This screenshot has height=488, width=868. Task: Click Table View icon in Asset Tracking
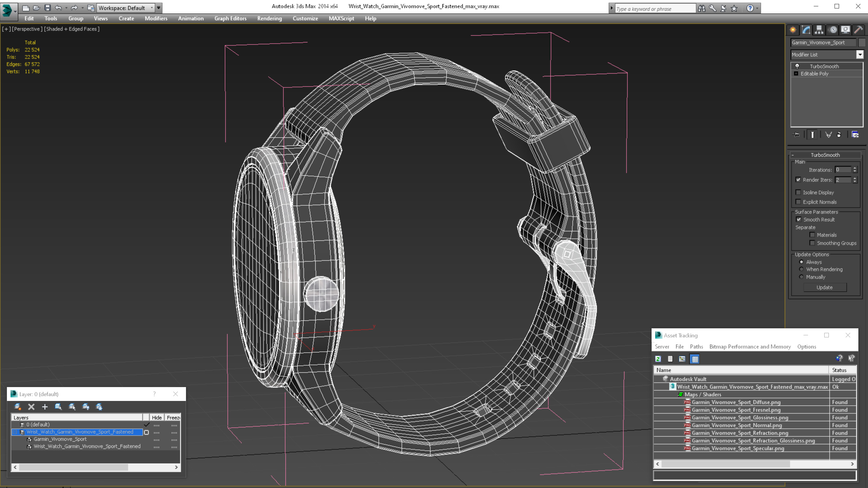pos(695,359)
